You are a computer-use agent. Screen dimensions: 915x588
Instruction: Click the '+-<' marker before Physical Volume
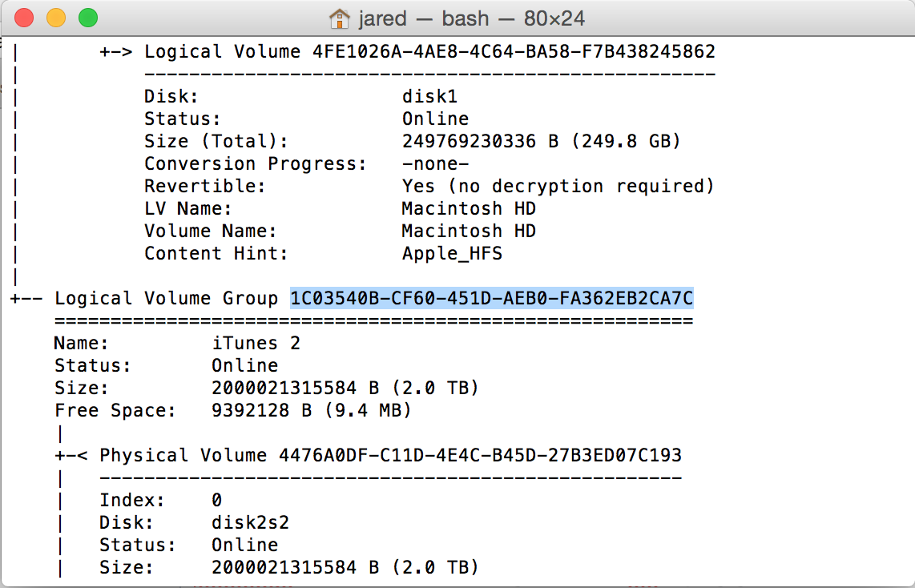tap(71, 455)
